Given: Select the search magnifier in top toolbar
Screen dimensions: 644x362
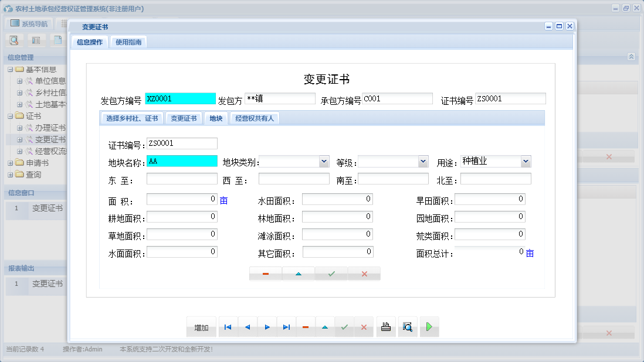Looking at the screenshot, I should coord(13,40).
